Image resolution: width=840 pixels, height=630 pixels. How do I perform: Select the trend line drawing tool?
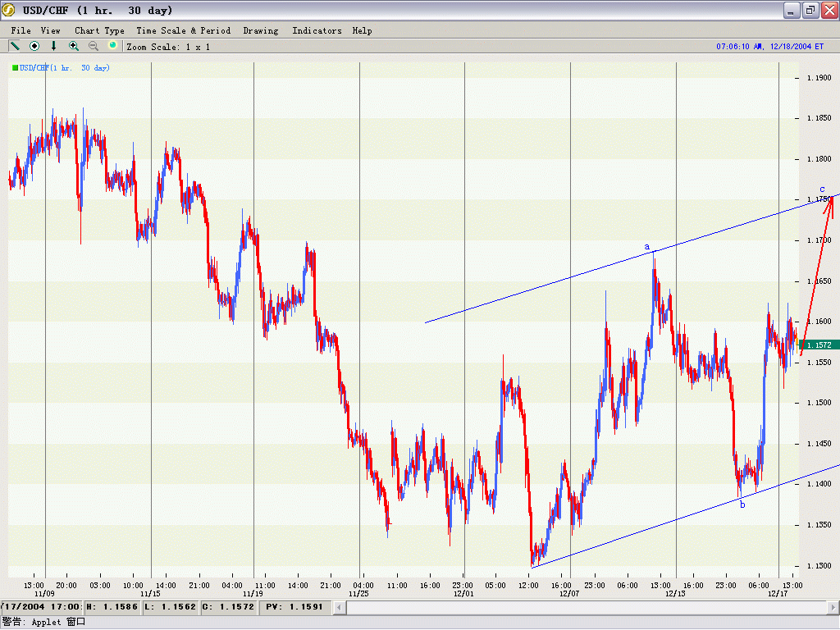tap(15, 46)
